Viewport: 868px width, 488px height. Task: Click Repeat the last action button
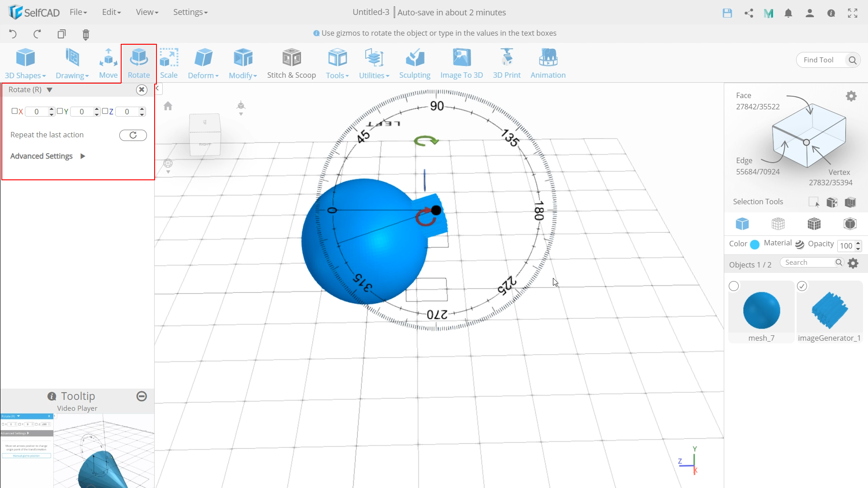(133, 135)
